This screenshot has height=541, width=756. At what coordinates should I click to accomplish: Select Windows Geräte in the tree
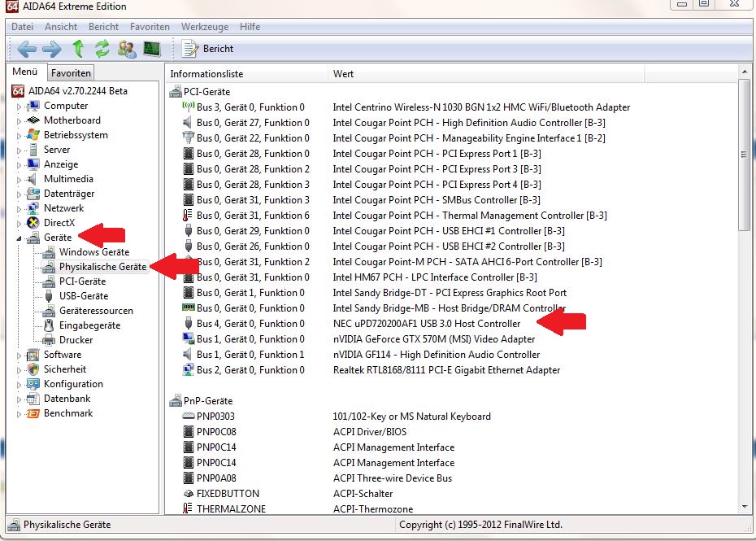click(x=94, y=252)
